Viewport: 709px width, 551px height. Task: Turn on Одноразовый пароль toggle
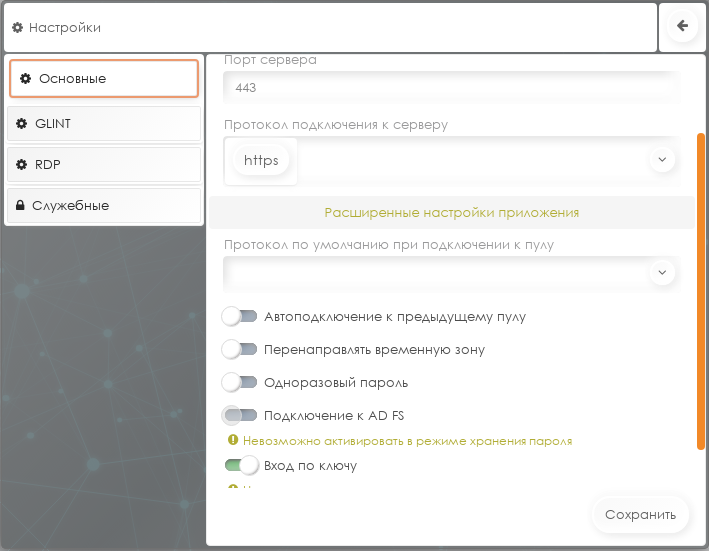click(x=240, y=382)
